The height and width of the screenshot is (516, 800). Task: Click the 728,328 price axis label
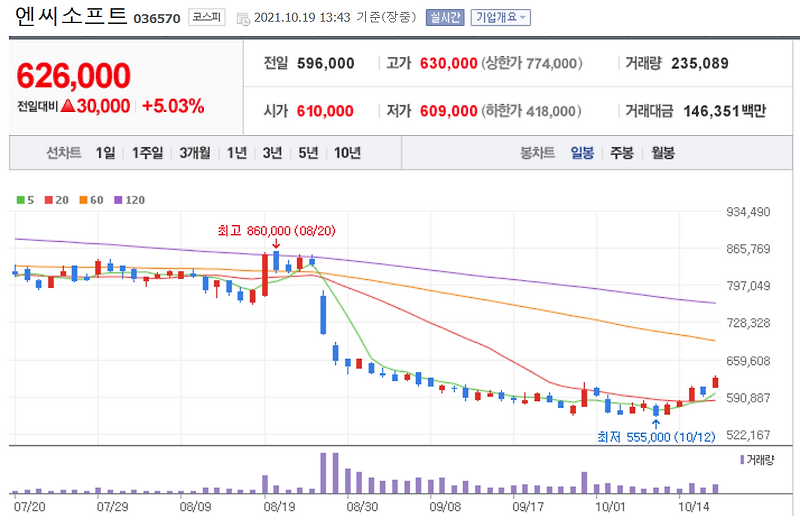point(748,323)
